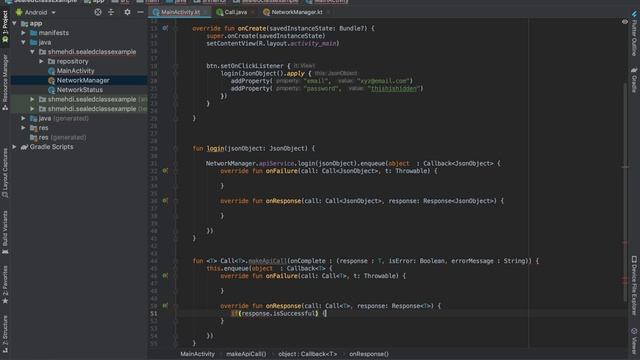Viewport: 640px width, 360px height.
Task: Click the scroll-from-source target icon in Project panel
Action: tap(98, 12)
